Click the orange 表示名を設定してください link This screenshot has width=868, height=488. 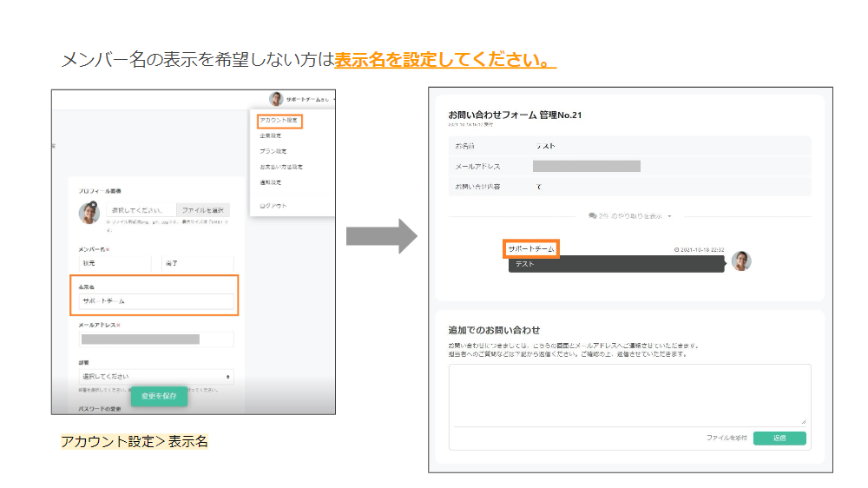click(x=445, y=59)
